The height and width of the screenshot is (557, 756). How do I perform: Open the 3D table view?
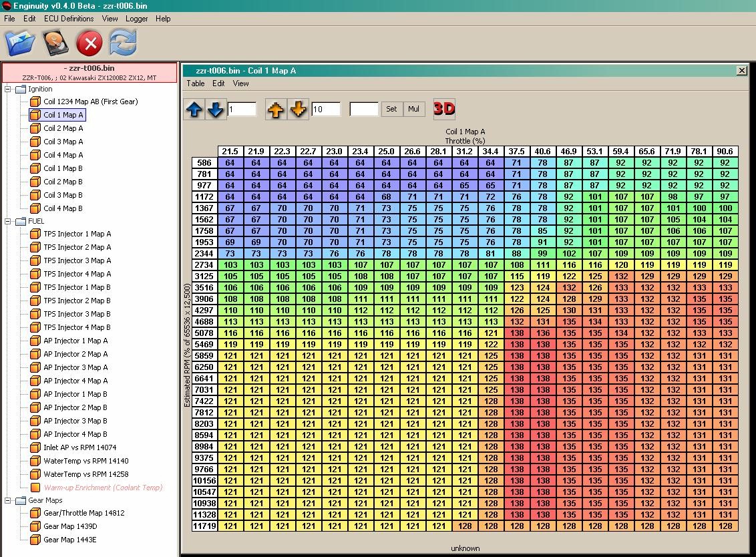click(x=444, y=108)
